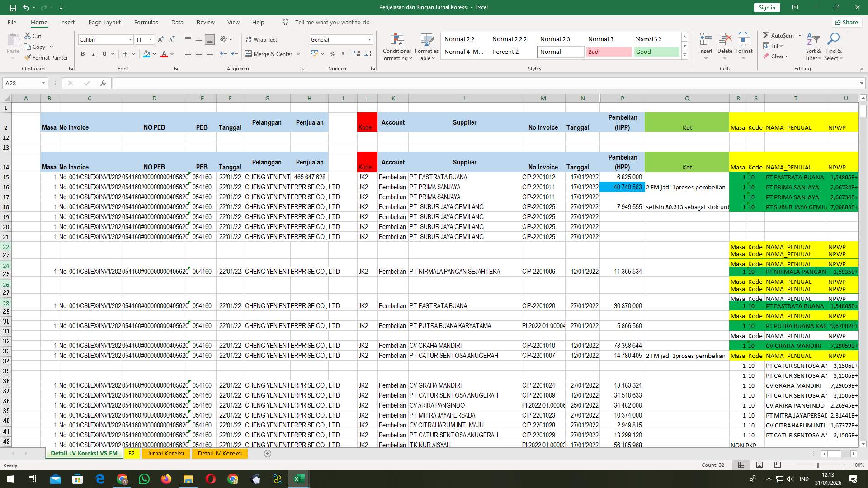Activate the Format Painter
Image resolution: width=868 pixels, height=488 pixels.
tap(47, 57)
